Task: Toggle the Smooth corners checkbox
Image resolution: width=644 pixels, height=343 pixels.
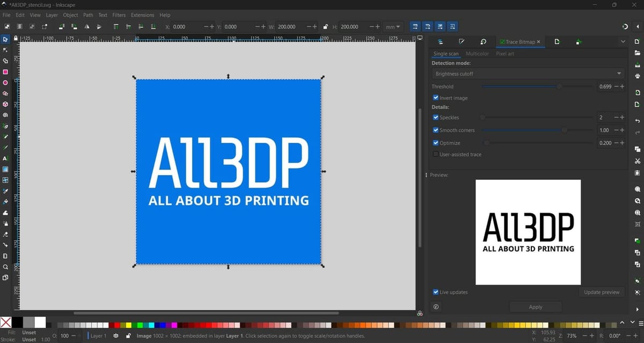Action: click(x=435, y=130)
